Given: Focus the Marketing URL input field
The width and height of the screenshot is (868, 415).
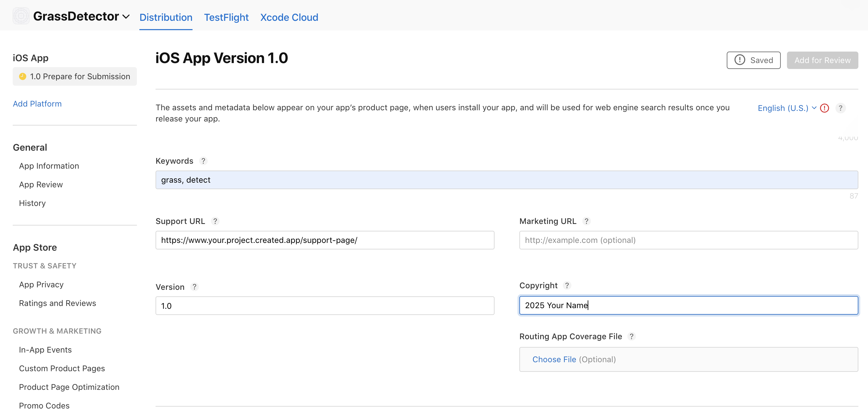Looking at the screenshot, I should pos(688,240).
